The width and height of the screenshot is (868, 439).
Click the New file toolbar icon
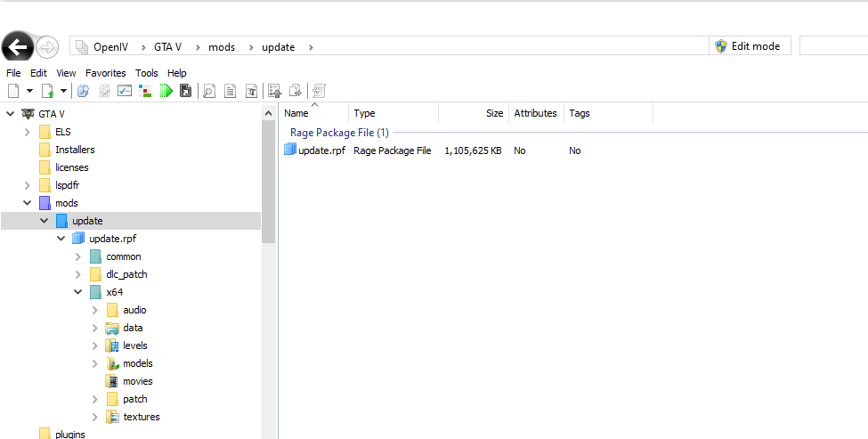click(x=14, y=91)
